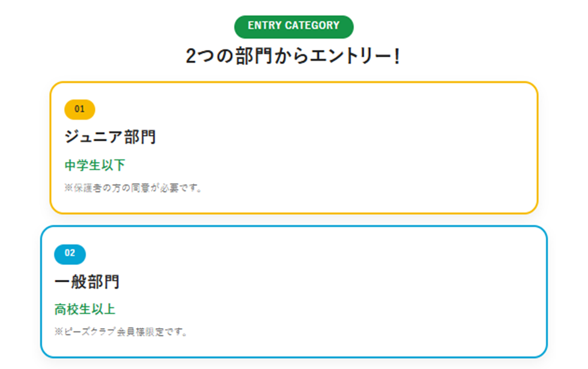Click the ※ mark before ピーズクラブ

(59, 332)
